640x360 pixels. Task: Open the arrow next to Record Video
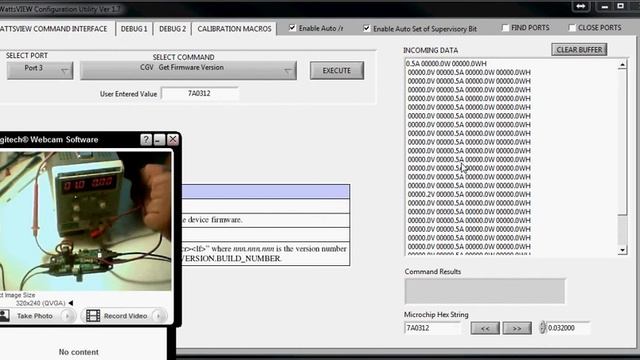click(x=159, y=316)
